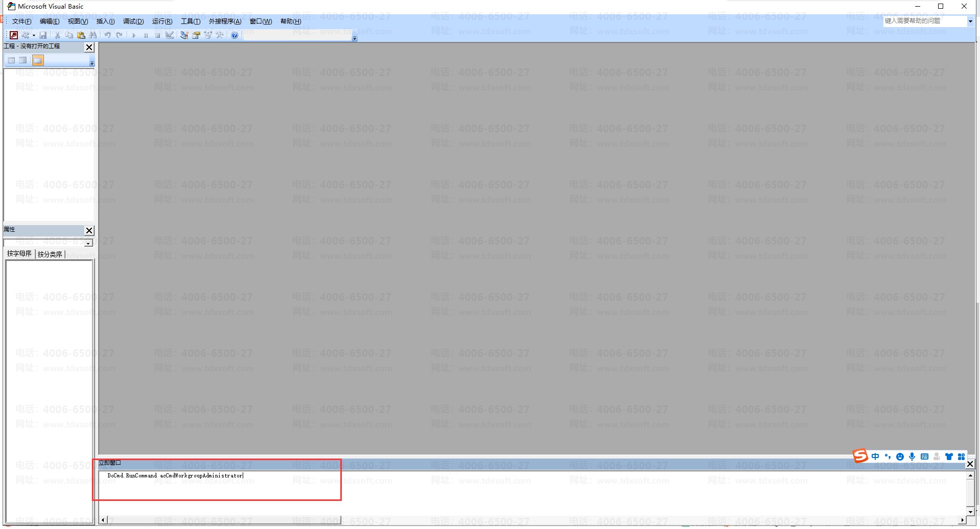Switch to the 按字母序 tab
The width and height of the screenshot is (980, 529).
point(19,254)
